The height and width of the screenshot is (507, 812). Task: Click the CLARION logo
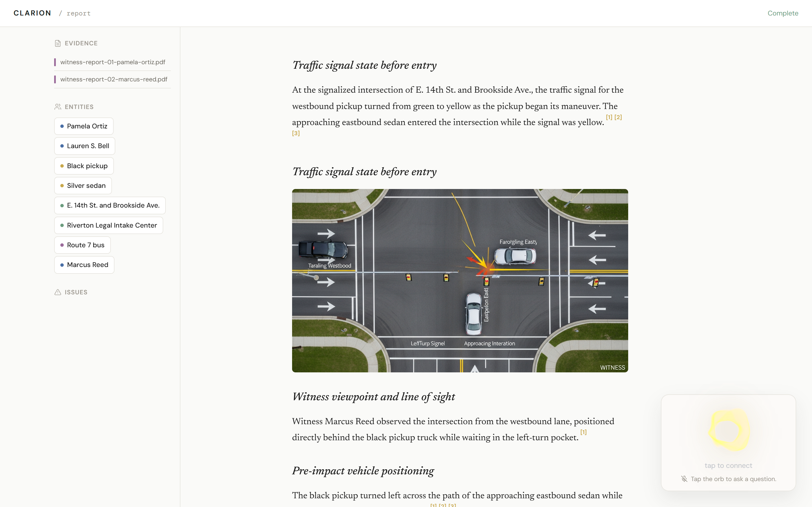[x=32, y=13]
